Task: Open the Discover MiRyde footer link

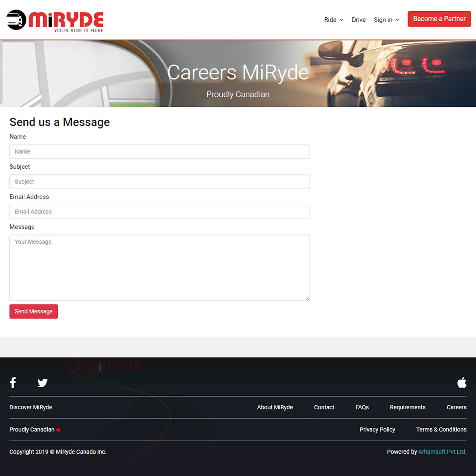Action: pos(31,407)
